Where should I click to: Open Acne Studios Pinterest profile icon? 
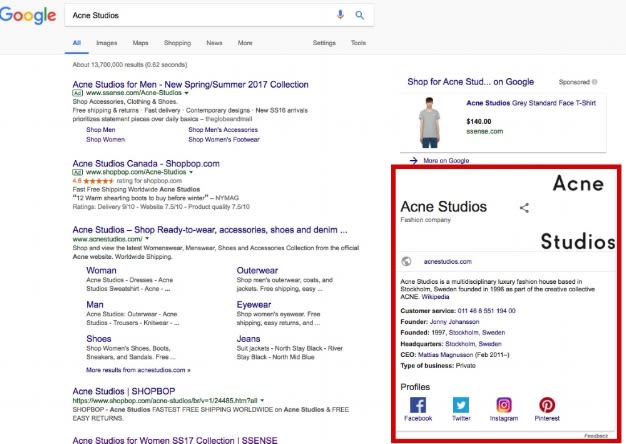(547, 405)
